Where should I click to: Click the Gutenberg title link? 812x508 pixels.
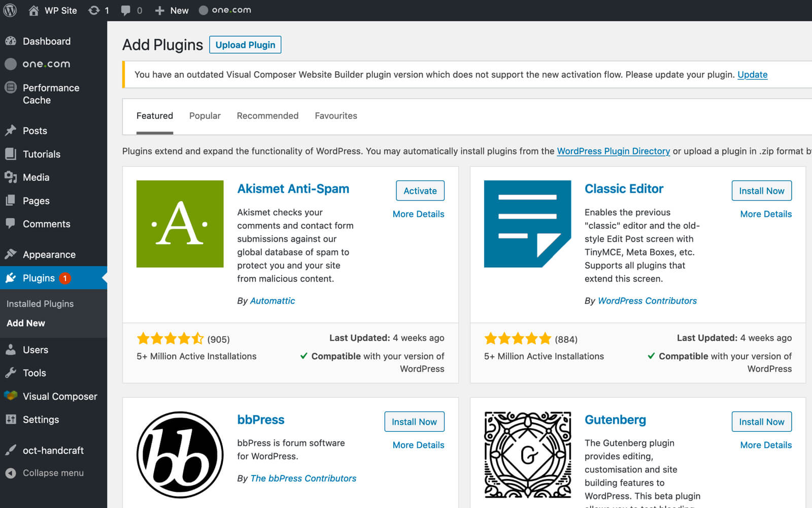[615, 420]
